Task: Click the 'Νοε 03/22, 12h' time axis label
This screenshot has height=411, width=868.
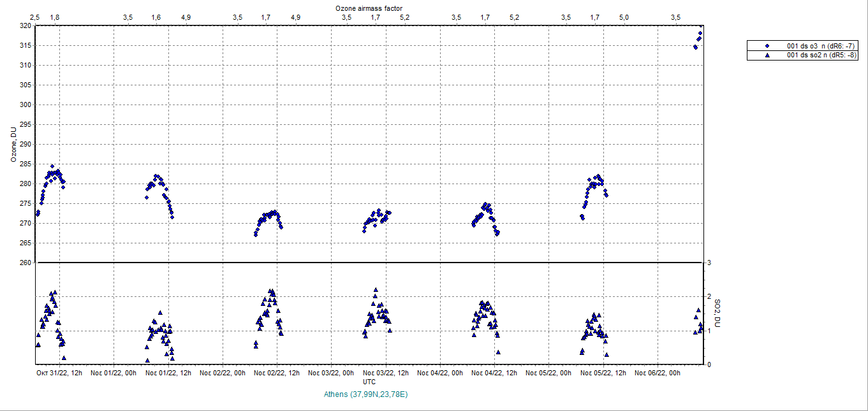Action: point(386,372)
